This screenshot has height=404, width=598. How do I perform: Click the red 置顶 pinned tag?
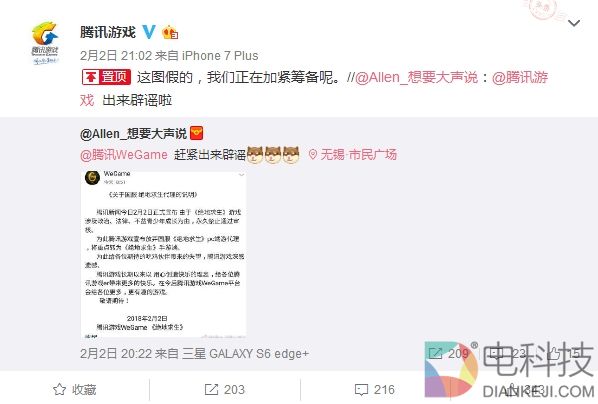click(x=106, y=77)
